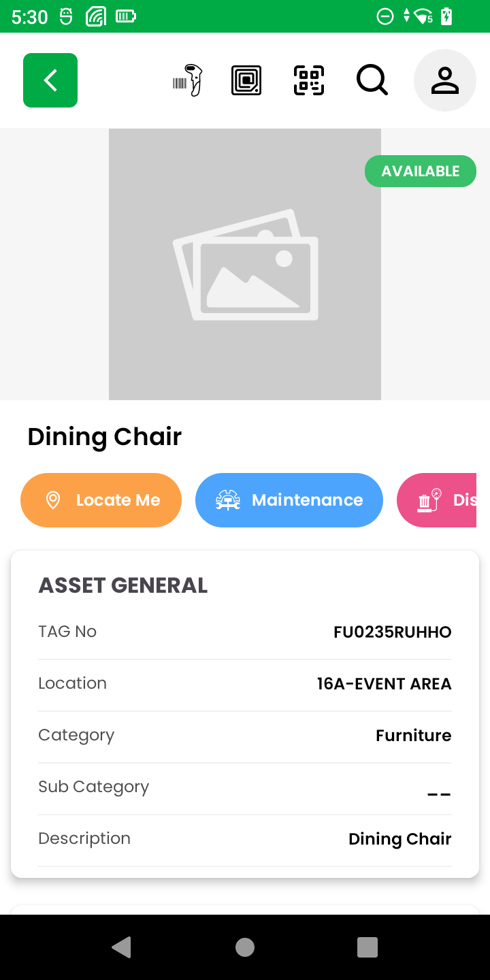Viewport: 490px width, 980px height.
Task: Tap the AVAILABLE status badge
Action: [x=421, y=171]
